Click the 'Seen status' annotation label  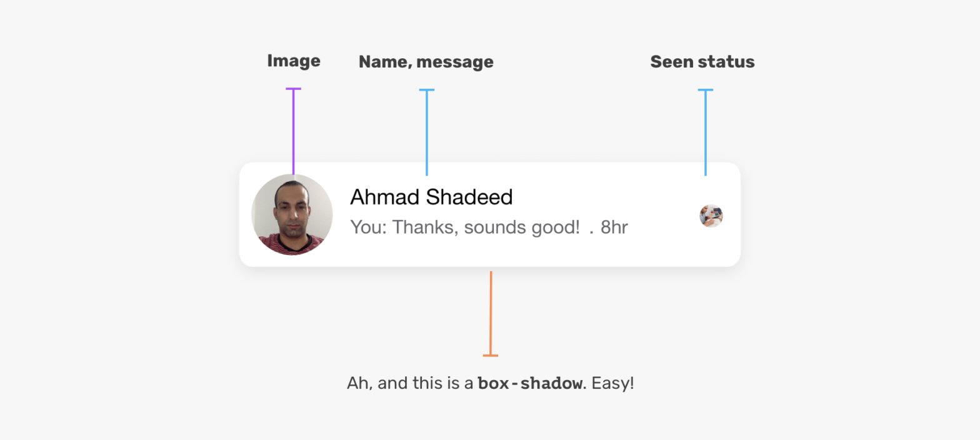click(702, 62)
